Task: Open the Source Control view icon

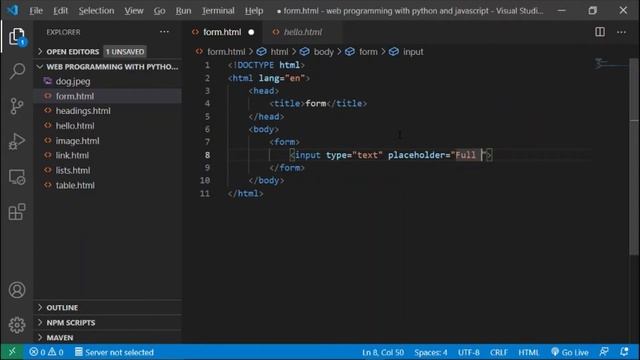Action: click(x=17, y=106)
